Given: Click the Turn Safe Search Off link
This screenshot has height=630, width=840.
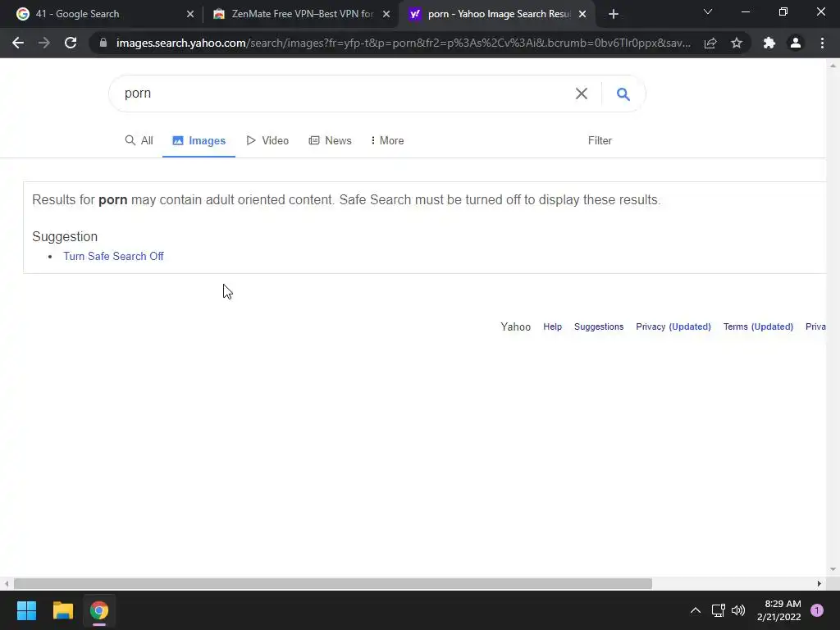Looking at the screenshot, I should [113, 256].
